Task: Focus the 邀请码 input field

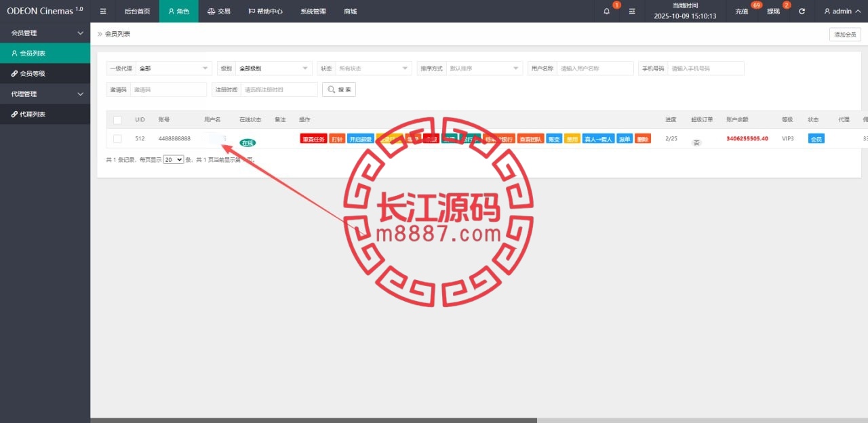Action: point(168,89)
